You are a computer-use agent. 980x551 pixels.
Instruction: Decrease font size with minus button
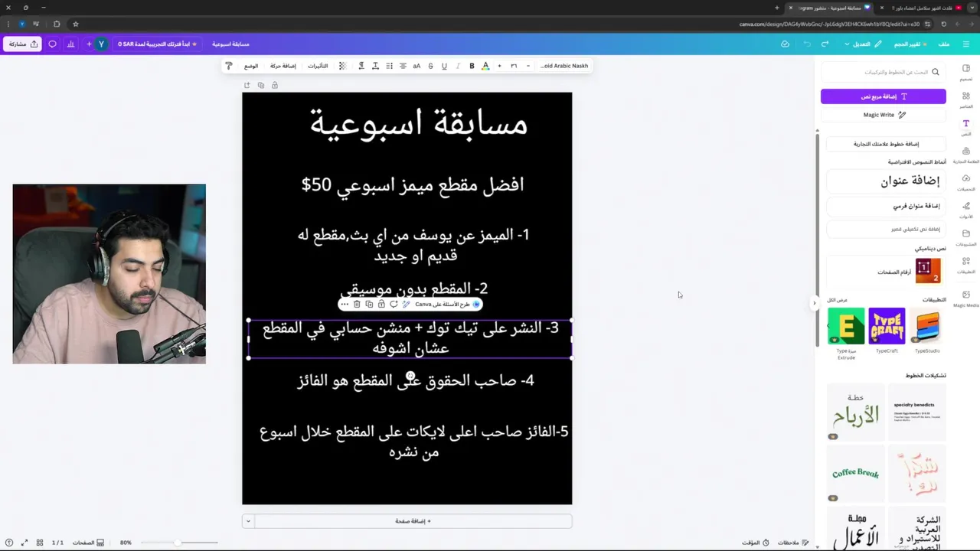(528, 66)
